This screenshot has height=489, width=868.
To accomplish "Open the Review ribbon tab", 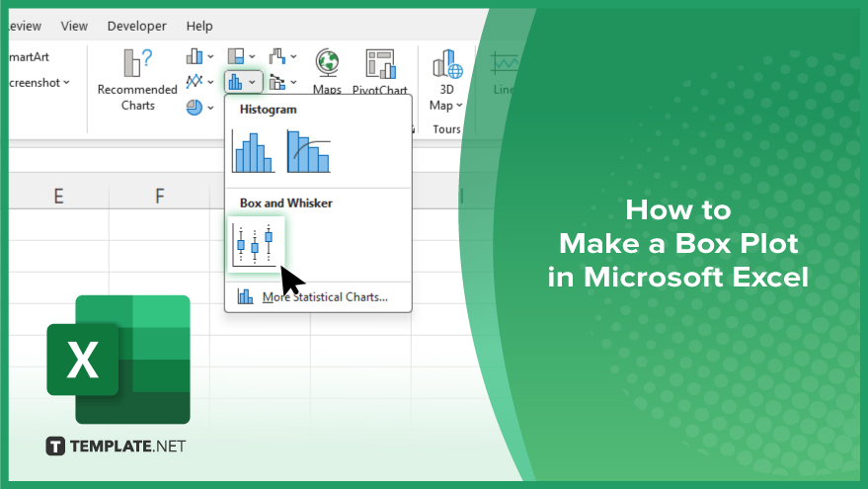I will point(25,26).
